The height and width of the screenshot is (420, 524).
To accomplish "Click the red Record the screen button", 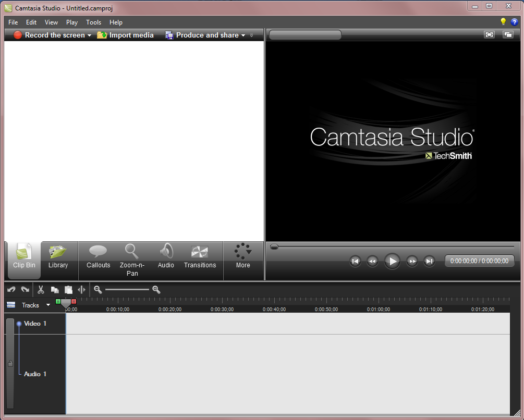I will click(x=49, y=35).
